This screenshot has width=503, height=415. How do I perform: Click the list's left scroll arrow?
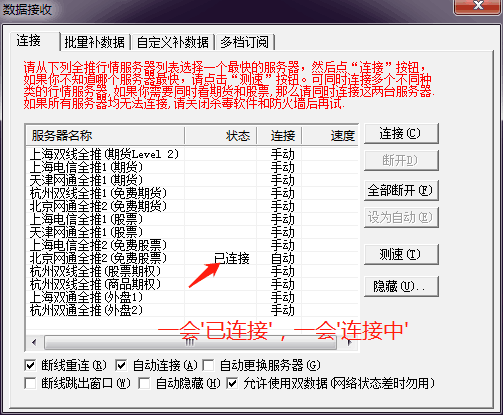tap(34, 342)
